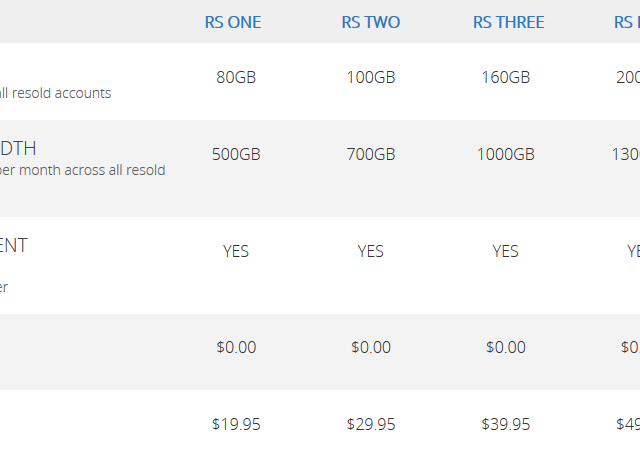Select the $29.95 price
This screenshot has height=453, width=640.
pyautogui.click(x=371, y=424)
